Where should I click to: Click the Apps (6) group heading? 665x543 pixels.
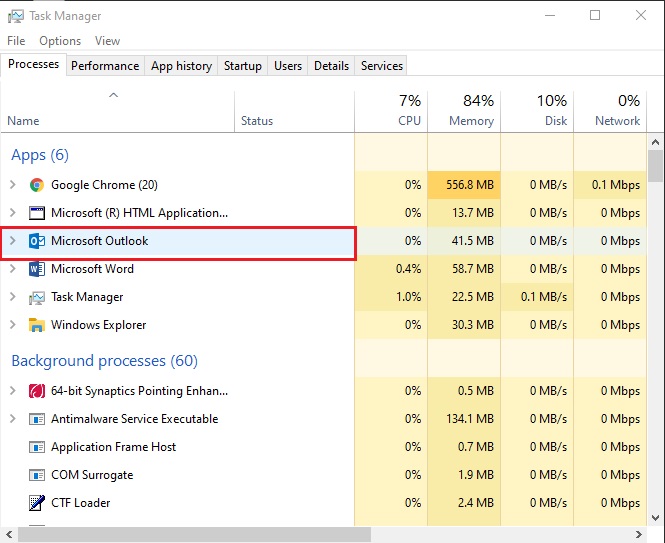40,155
